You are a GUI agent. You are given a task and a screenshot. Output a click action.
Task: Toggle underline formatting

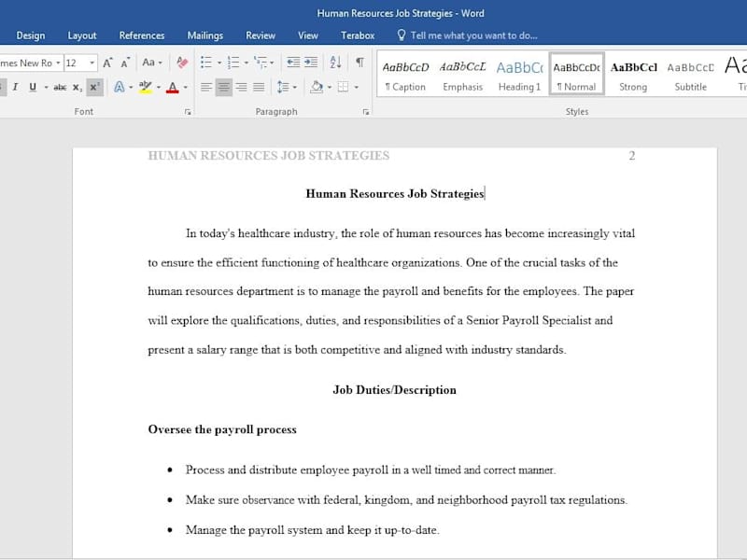33,87
